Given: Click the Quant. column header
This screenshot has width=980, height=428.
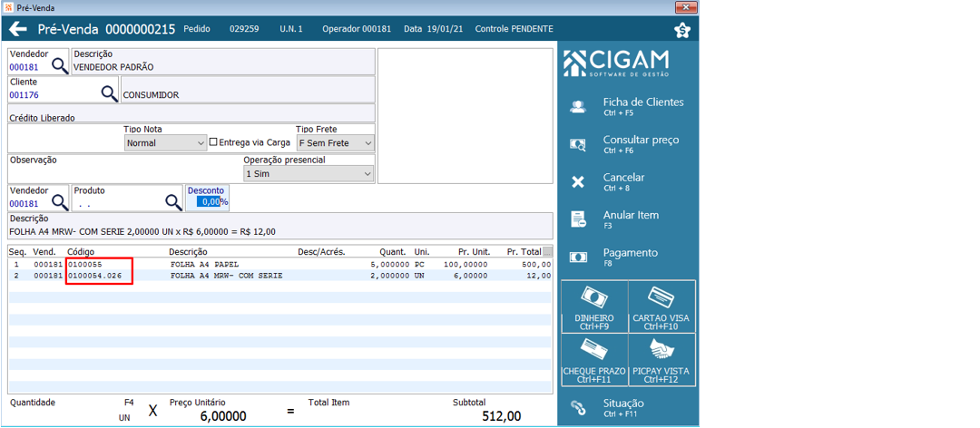Looking at the screenshot, I should pos(393,252).
